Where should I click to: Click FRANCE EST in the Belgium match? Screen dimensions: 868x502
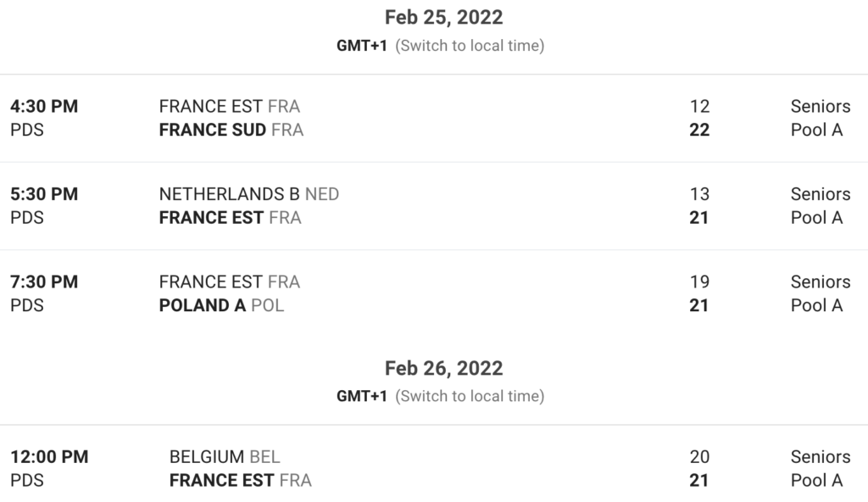[221, 481]
